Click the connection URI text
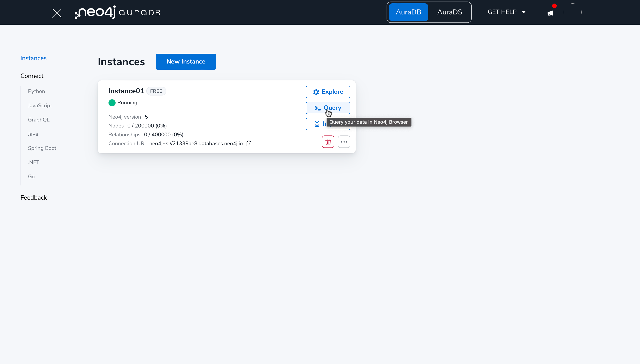 coord(196,143)
